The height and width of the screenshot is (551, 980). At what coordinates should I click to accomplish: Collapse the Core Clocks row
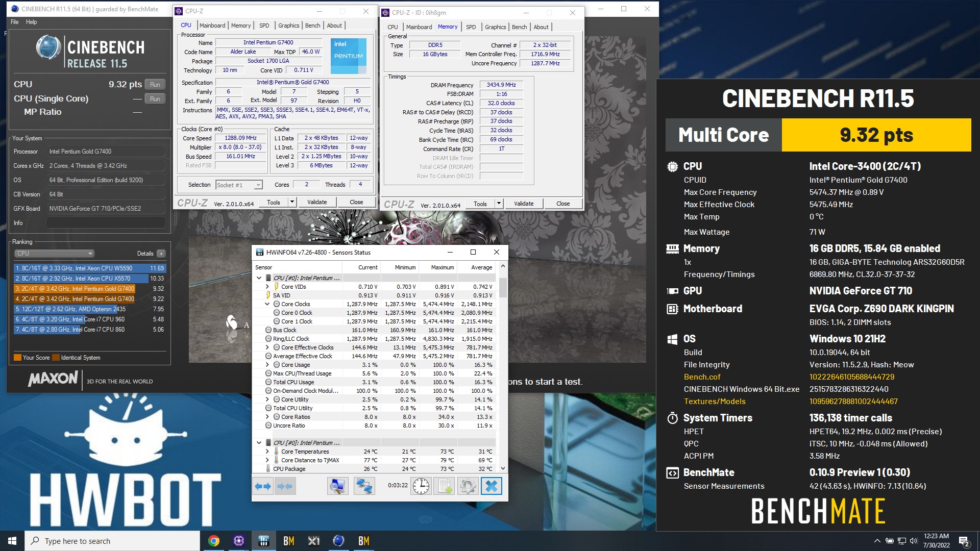267,304
